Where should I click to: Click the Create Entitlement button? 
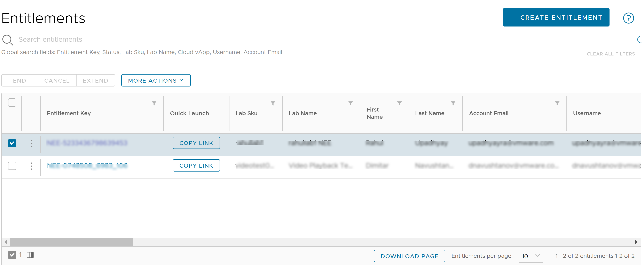point(556,17)
